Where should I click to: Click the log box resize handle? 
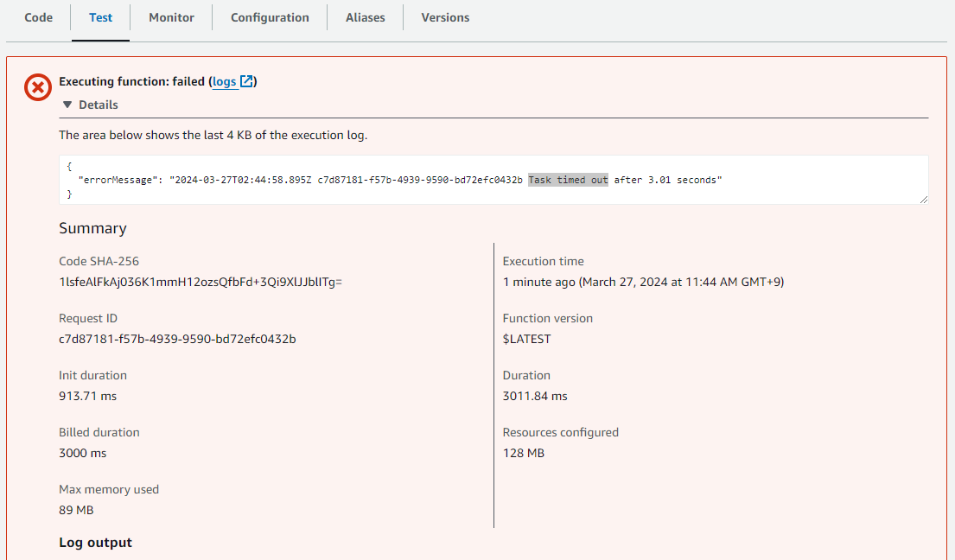(x=924, y=200)
